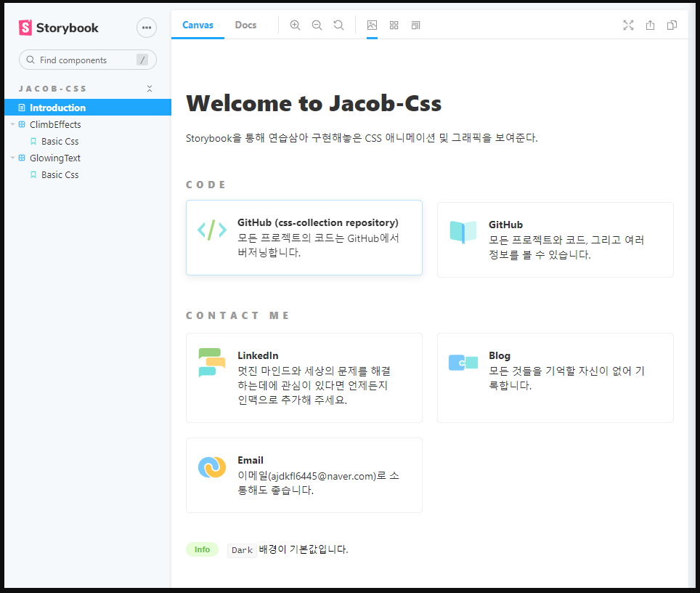Click the Blog plugin icon
The height and width of the screenshot is (593, 700).
(463, 363)
